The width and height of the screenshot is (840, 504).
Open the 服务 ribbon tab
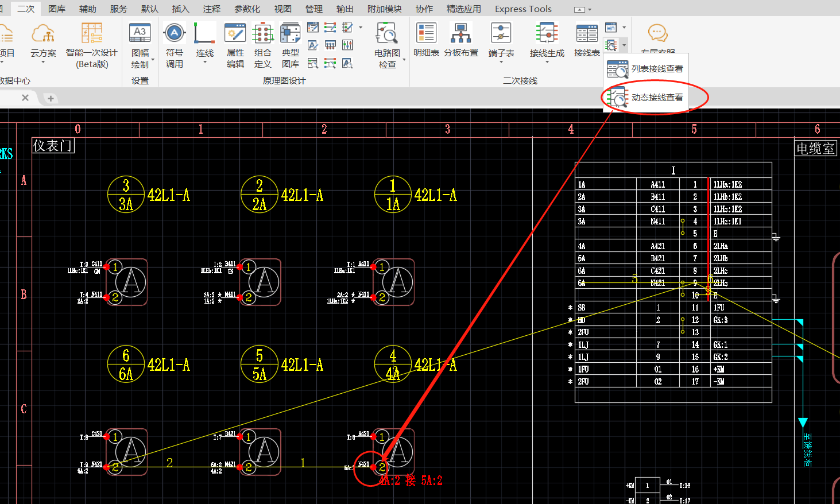point(119,9)
